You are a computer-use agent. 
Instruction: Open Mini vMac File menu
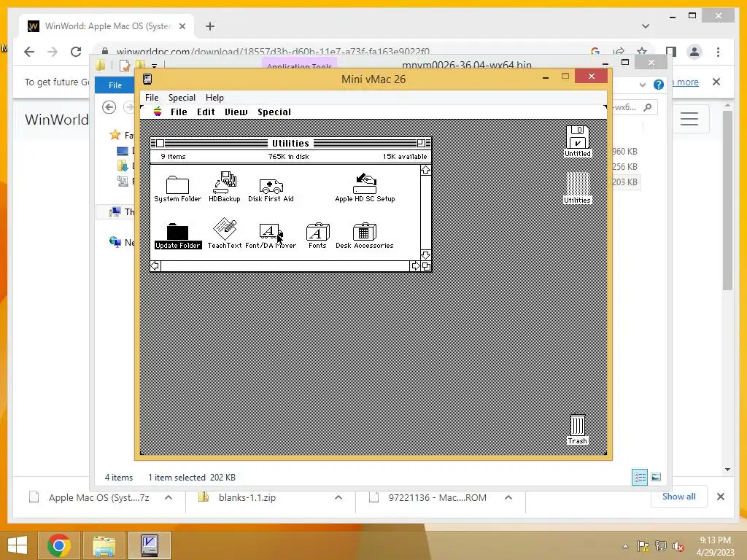(x=152, y=97)
